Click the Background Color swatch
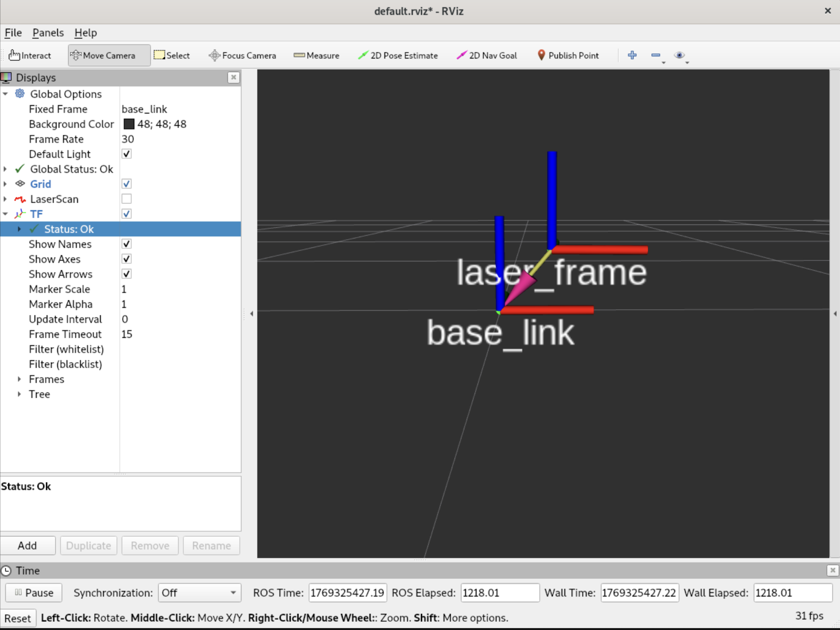 pyautogui.click(x=129, y=124)
